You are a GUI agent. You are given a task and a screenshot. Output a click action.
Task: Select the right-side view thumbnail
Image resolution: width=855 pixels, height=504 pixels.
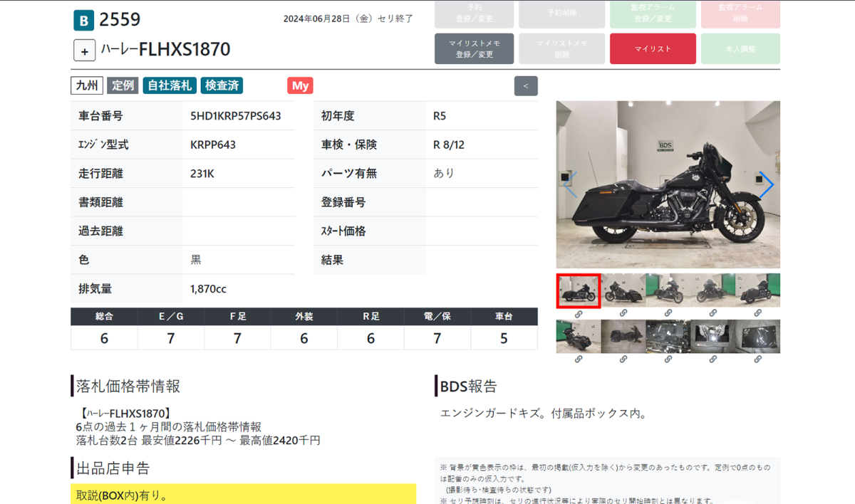click(x=623, y=290)
